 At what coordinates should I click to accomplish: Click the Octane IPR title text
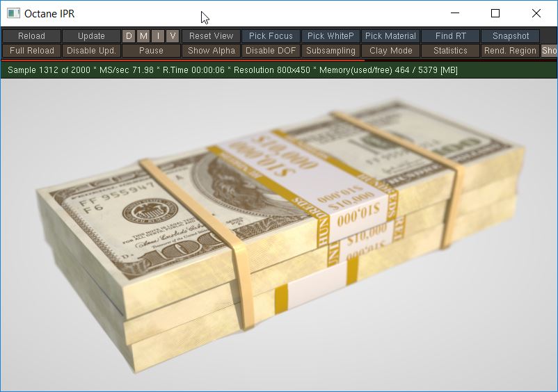pyautogui.click(x=49, y=13)
